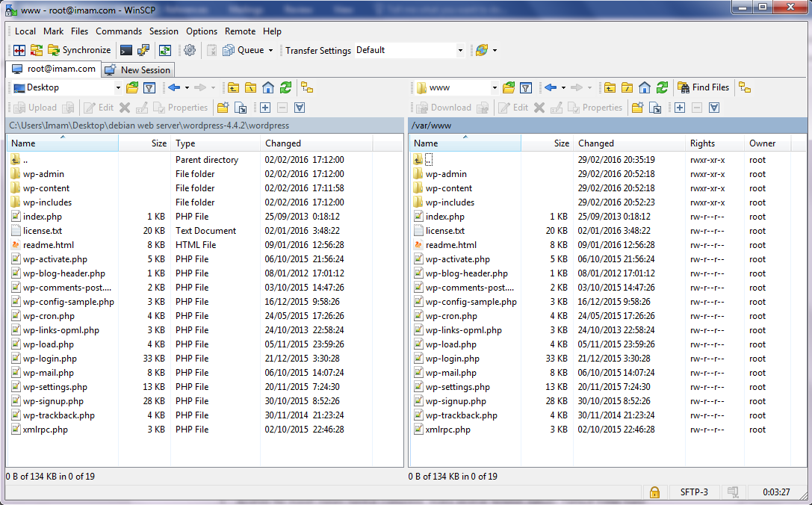Switch to the root@imam.com session tab
The image size is (812, 505).
point(54,69)
